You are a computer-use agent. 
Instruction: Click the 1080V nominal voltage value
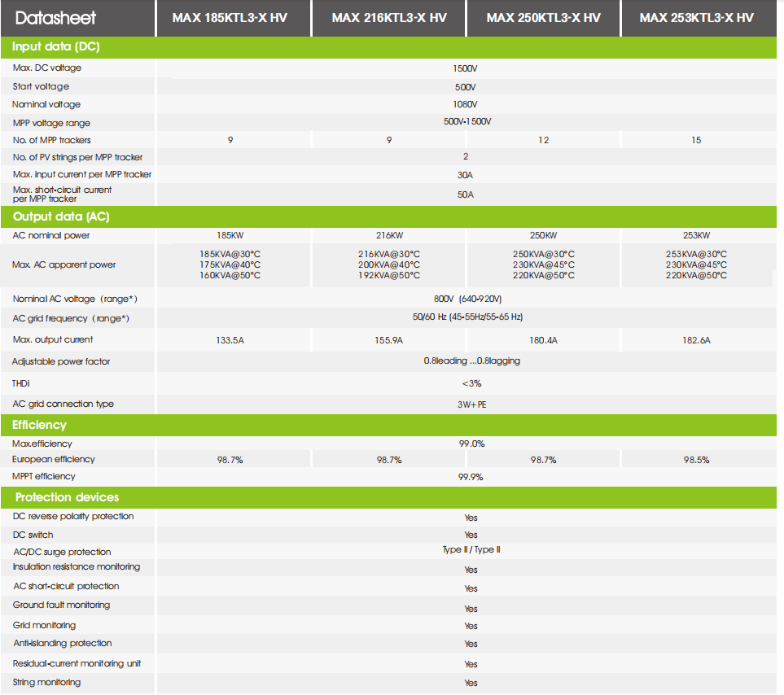[465, 104]
